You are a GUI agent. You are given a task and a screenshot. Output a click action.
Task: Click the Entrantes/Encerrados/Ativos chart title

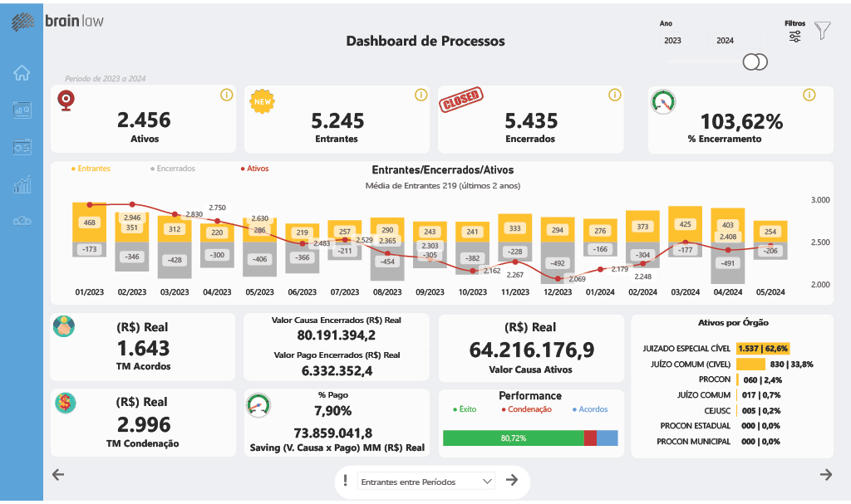pyautogui.click(x=443, y=170)
